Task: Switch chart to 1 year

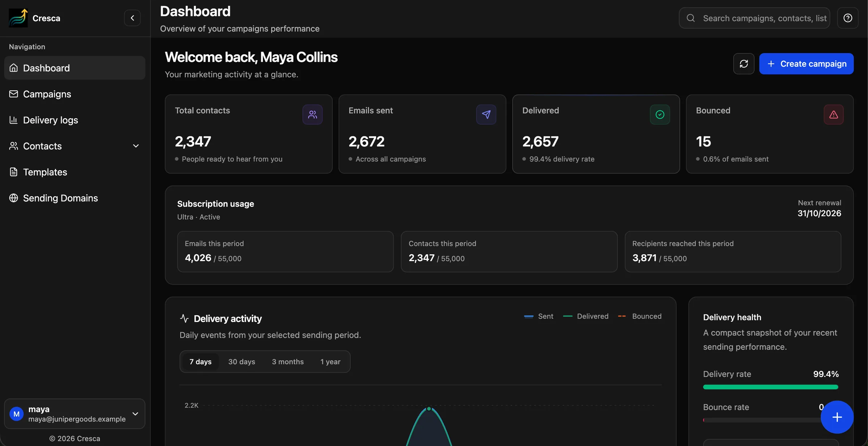Action: pos(330,362)
